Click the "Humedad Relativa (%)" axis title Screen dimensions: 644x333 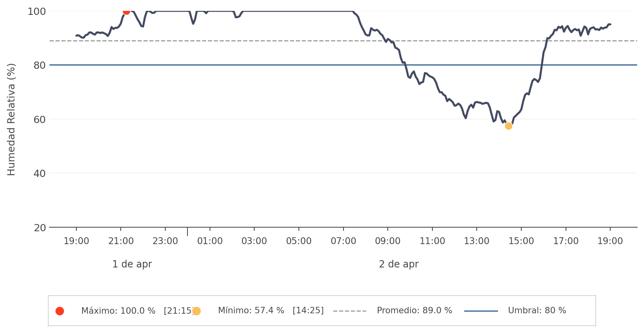11,119
